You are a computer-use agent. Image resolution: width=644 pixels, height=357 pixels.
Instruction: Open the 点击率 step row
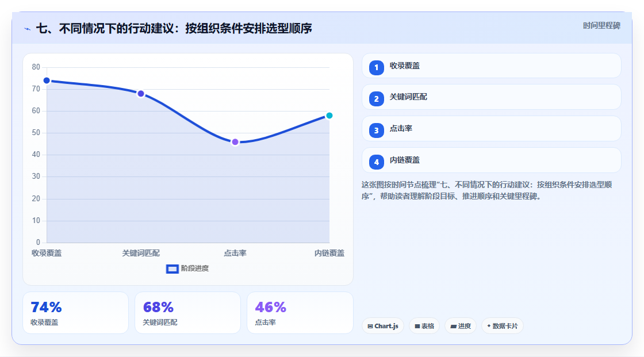pyautogui.click(x=491, y=129)
